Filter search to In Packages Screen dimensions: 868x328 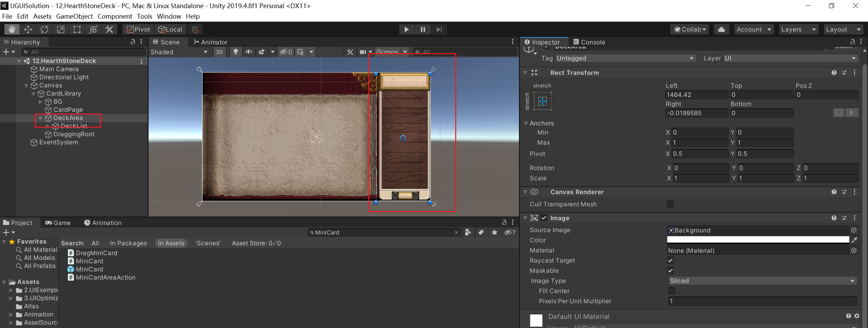point(128,243)
